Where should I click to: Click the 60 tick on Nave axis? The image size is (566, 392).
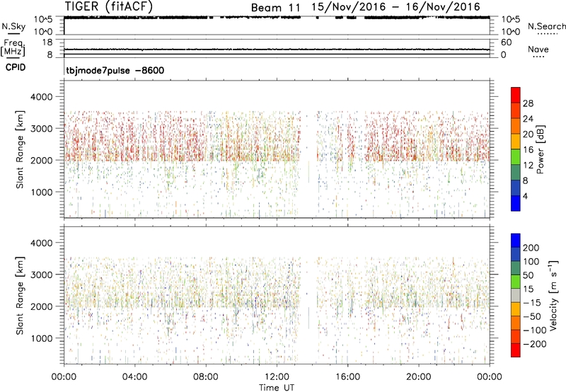[507, 42]
